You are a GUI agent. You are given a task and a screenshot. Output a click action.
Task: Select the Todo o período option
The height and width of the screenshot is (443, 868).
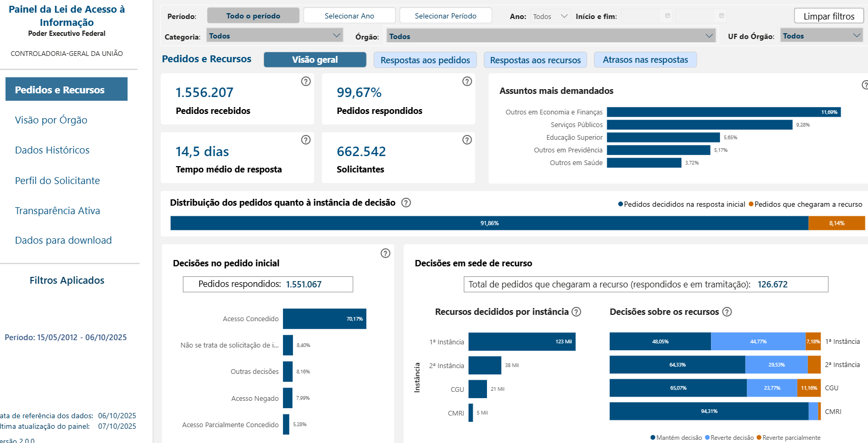pyautogui.click(x=253, y=16)
